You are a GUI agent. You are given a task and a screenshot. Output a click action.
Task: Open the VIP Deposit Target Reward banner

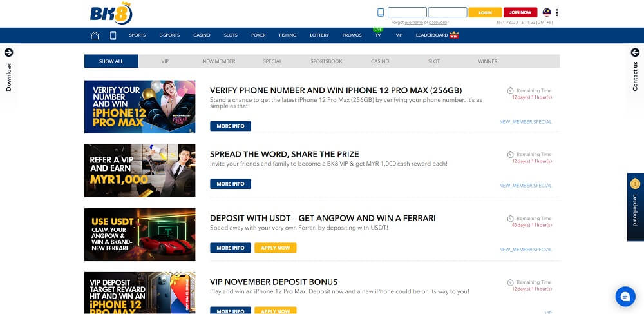coord(140,293)
